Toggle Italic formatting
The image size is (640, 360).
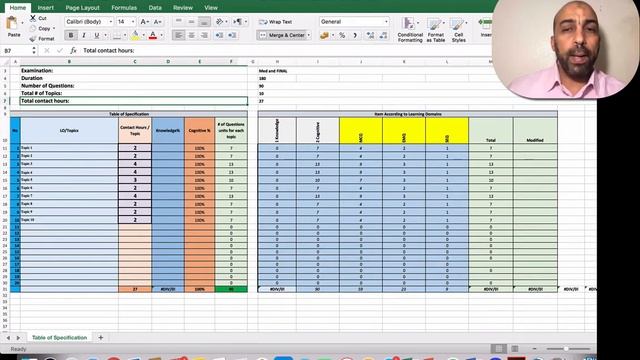pyautogui.click(x=84, y=36)
